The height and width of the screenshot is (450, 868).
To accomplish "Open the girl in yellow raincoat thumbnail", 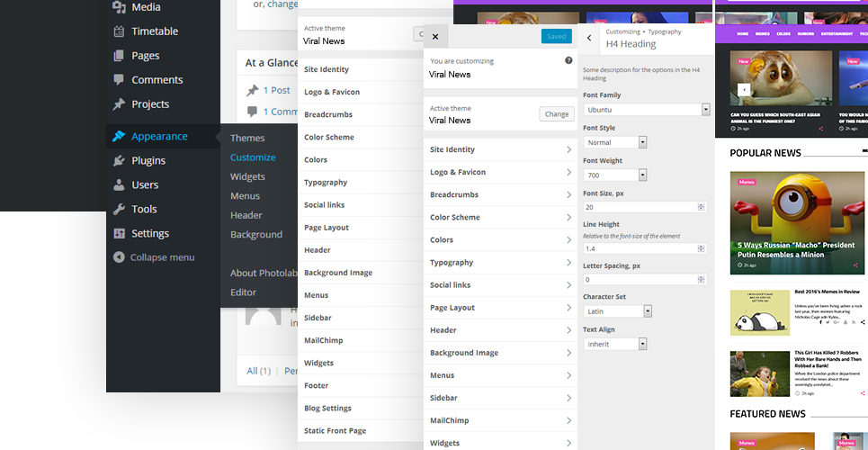I will click(759, 373).
